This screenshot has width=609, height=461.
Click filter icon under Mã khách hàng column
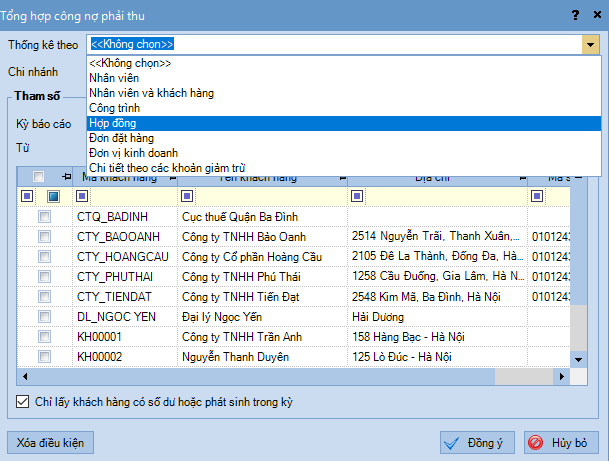[82, 196]
